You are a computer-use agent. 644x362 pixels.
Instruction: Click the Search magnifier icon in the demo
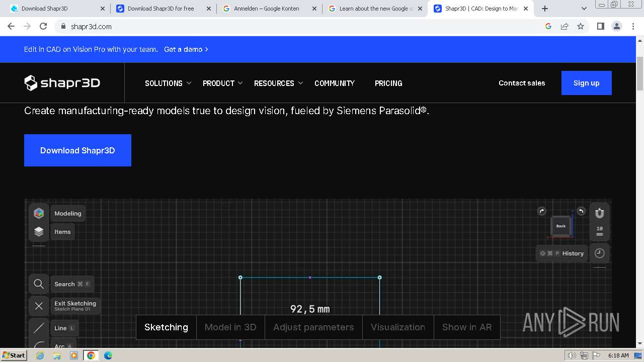[39, 284]
